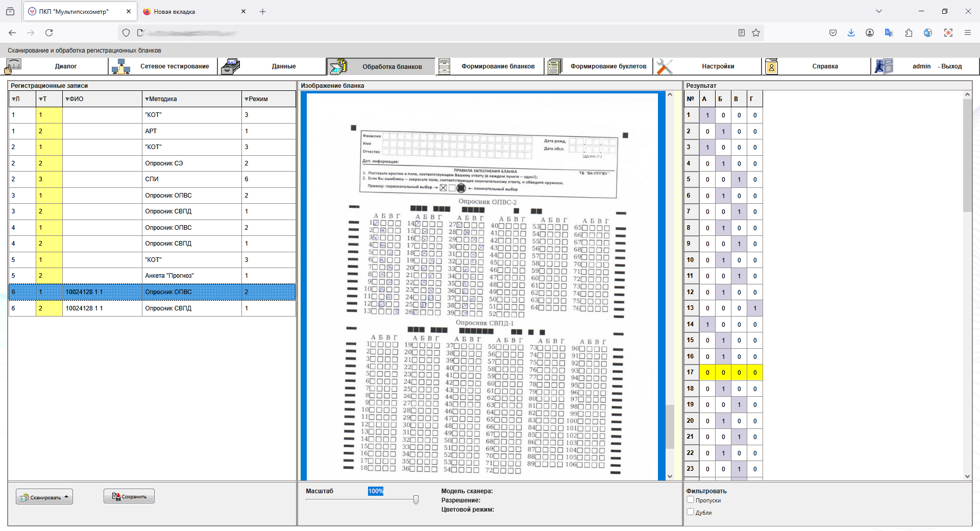The image size is (980, 531).
Task: Click the Сохранить button
Action: tap(129, 496)
